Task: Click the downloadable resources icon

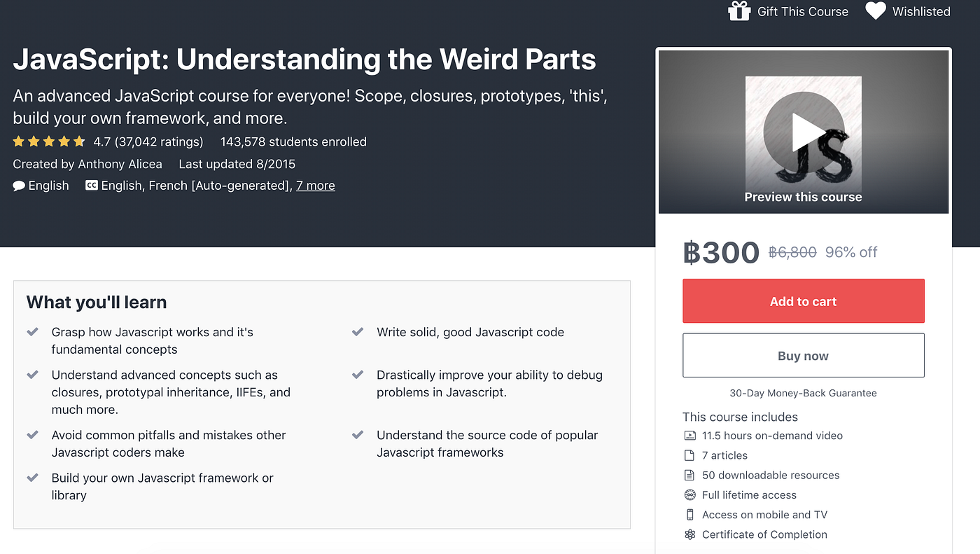Action: point(689,475)
